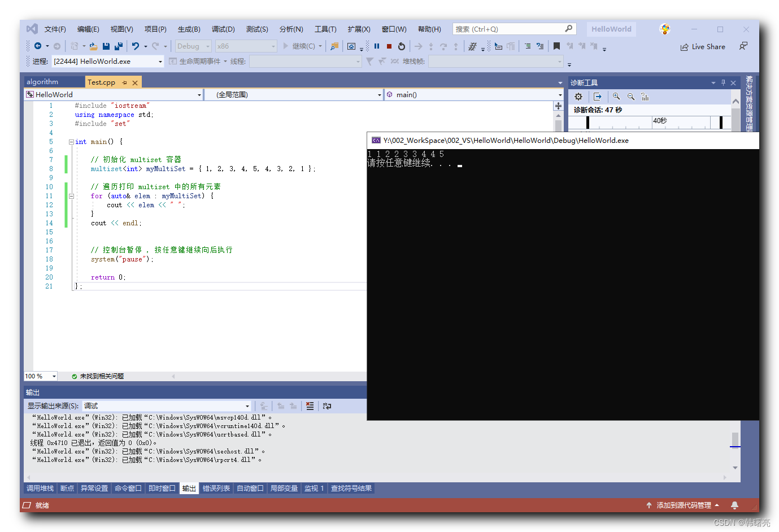Click the diagnostic timeline ruler at 40秒
Image resolution: width=779 pixels, height=532 pixels.
(x=660, y=121)
